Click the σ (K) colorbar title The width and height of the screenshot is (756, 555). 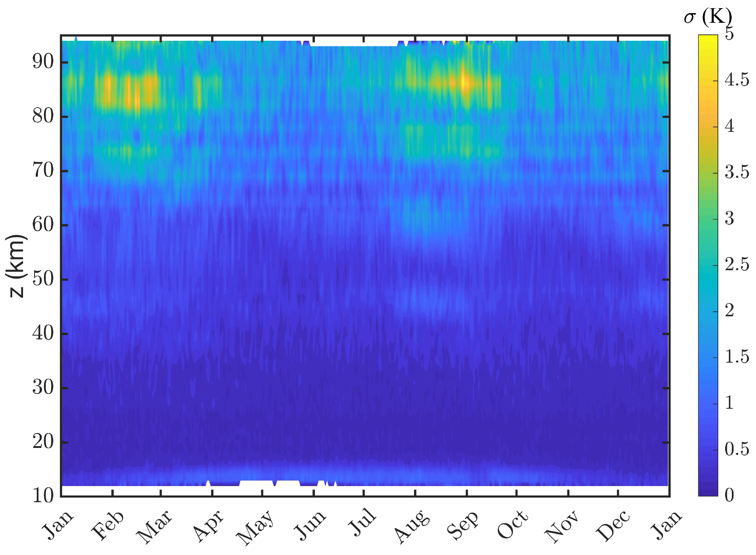[x=708, y=18]
